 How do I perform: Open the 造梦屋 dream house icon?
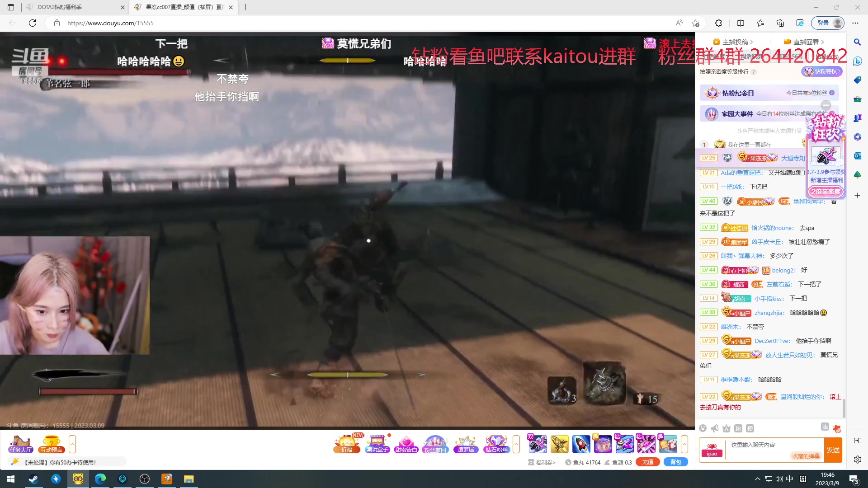(x=466, y=444)
